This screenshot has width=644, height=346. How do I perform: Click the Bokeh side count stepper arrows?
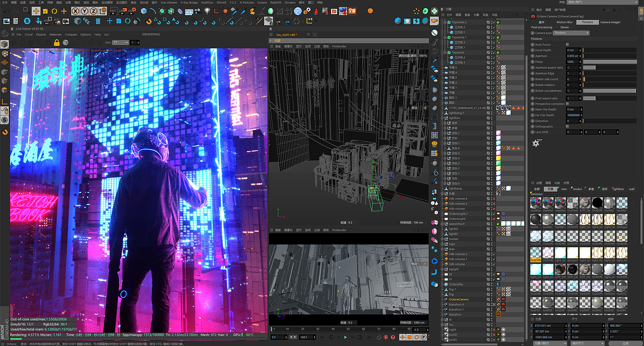coord(581,79)
